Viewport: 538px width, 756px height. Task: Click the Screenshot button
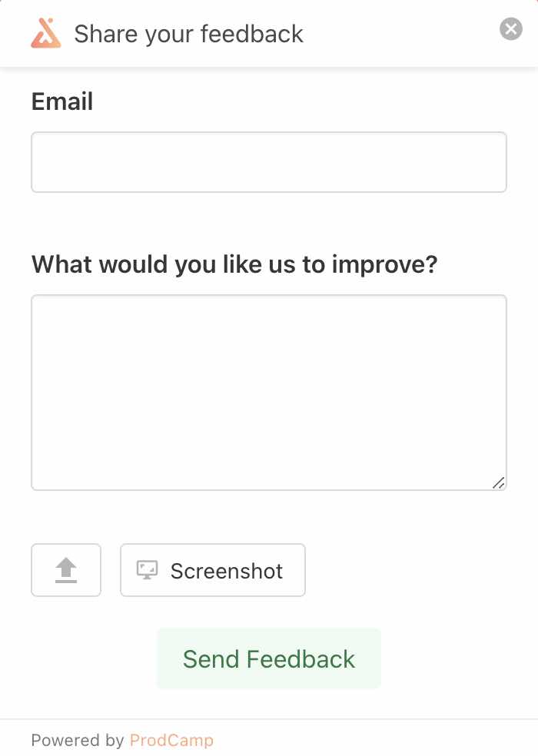coord(213,570)
